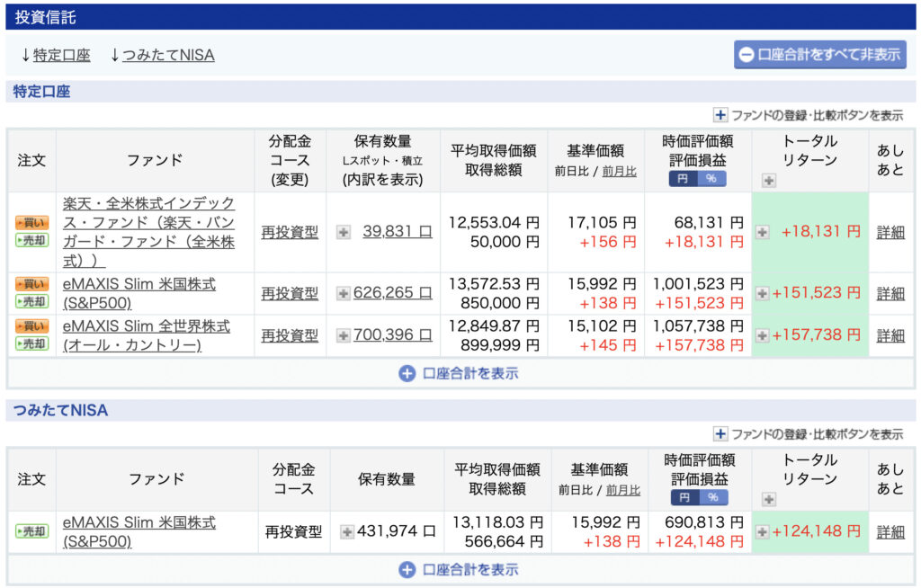Viewport: 921px width, 588px height.
Task: Click 基準価額 17,105 円 value
Action: 602,223
